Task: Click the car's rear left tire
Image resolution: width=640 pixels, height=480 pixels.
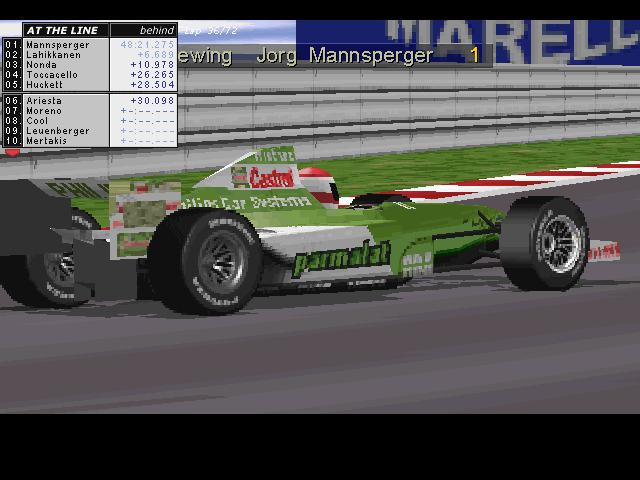Action: [207, 259]
